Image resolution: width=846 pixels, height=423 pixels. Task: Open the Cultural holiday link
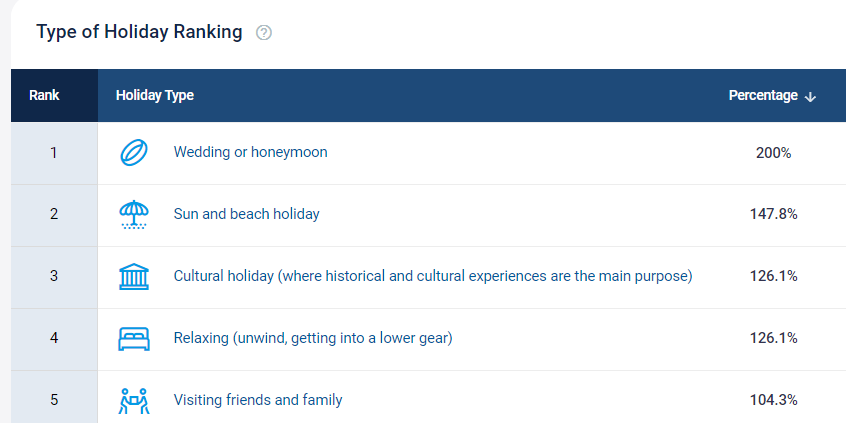pyautogui.click(x=433, y=276)
